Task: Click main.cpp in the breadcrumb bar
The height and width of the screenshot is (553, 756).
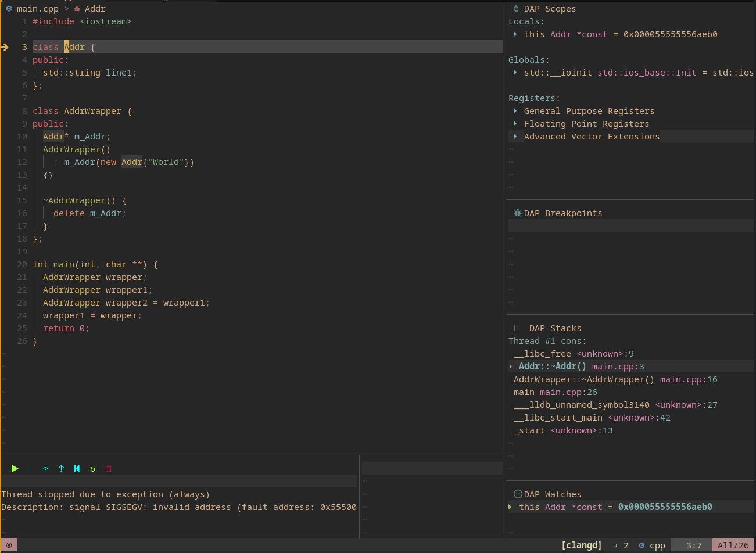Action: [x=37, y=9]
